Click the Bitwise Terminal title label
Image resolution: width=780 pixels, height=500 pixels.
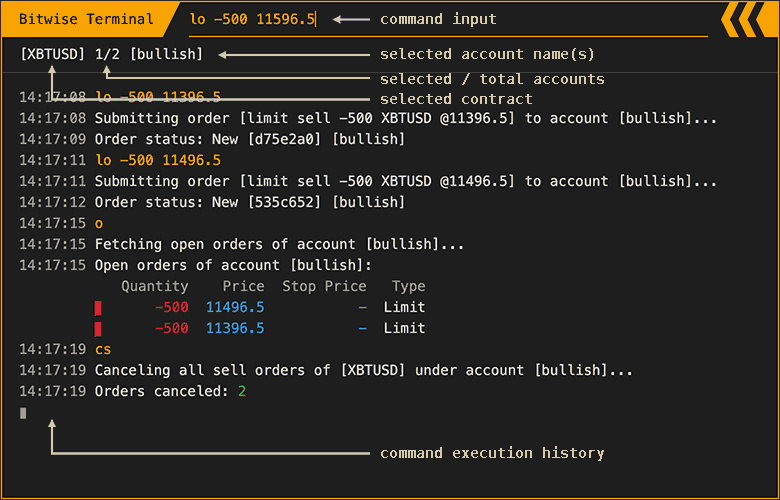[x=86, y=19]
